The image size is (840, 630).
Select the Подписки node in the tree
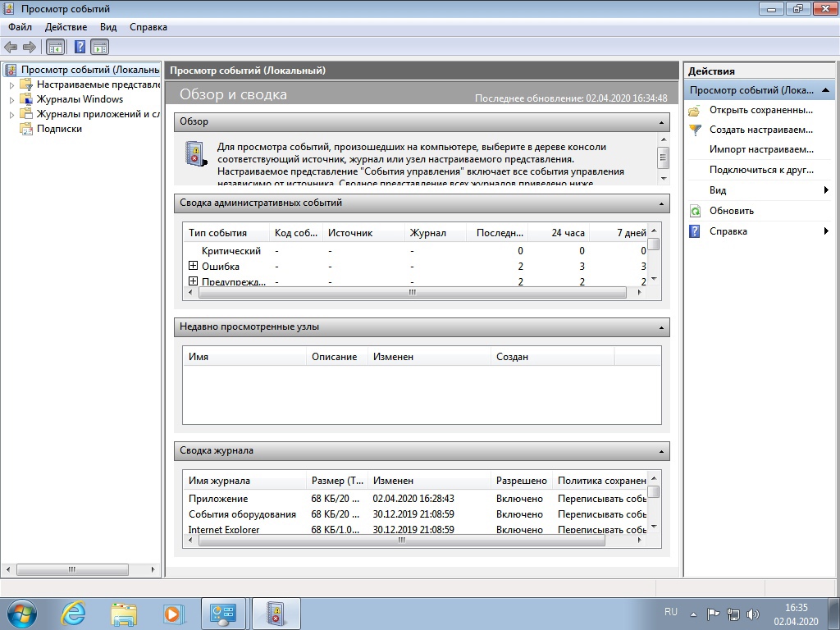click(59, 129)
